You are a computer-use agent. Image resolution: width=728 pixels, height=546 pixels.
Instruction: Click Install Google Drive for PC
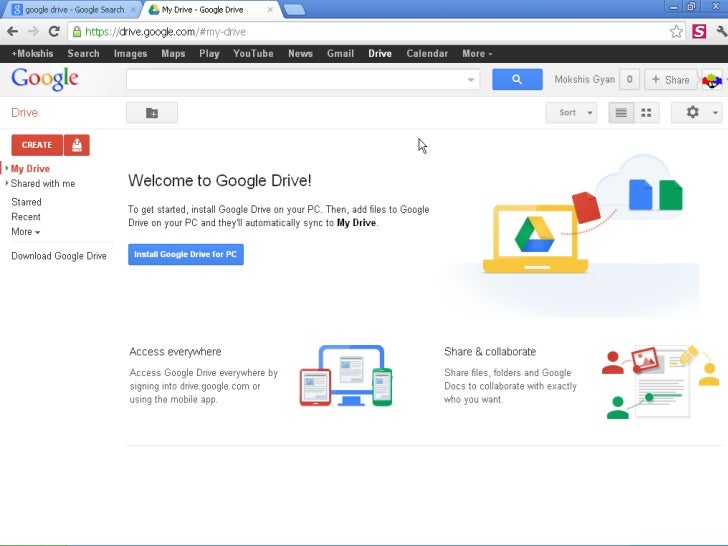click(186, 254)
